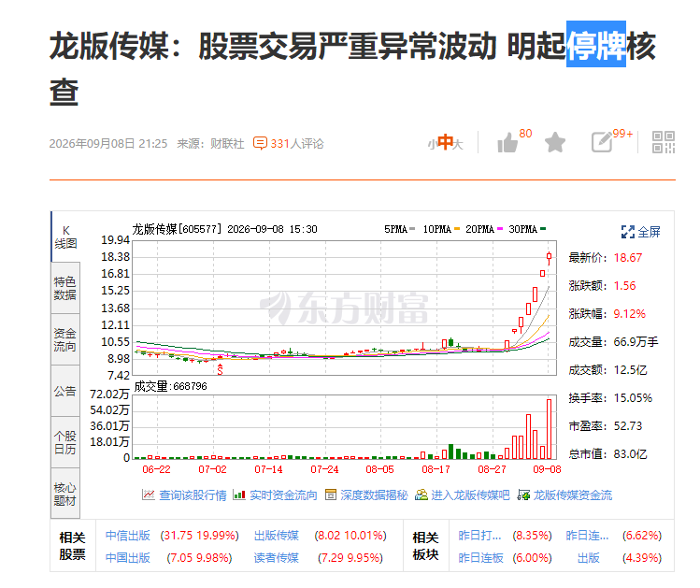Set font size to medium 中

coord(445,142)
